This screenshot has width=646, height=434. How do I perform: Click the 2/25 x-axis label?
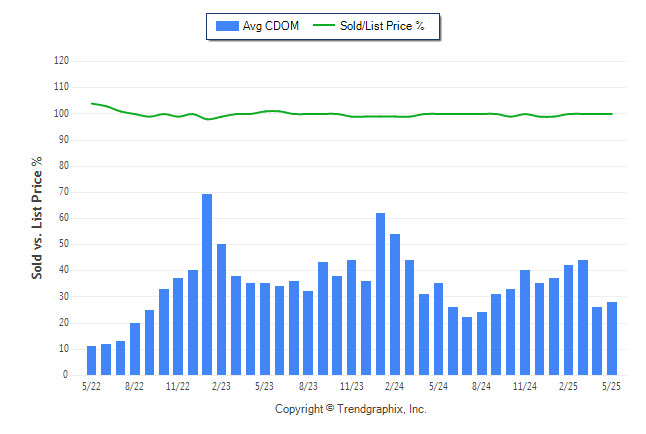click(568, 386)
